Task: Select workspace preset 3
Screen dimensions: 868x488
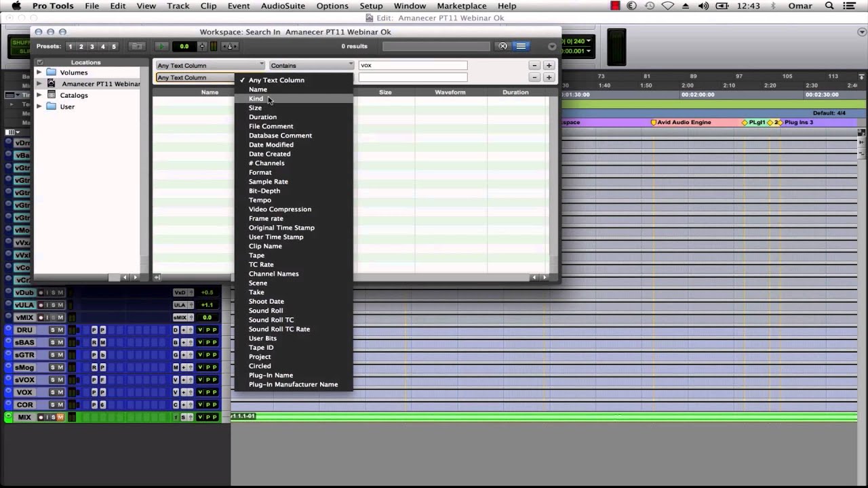Action: 92,47
